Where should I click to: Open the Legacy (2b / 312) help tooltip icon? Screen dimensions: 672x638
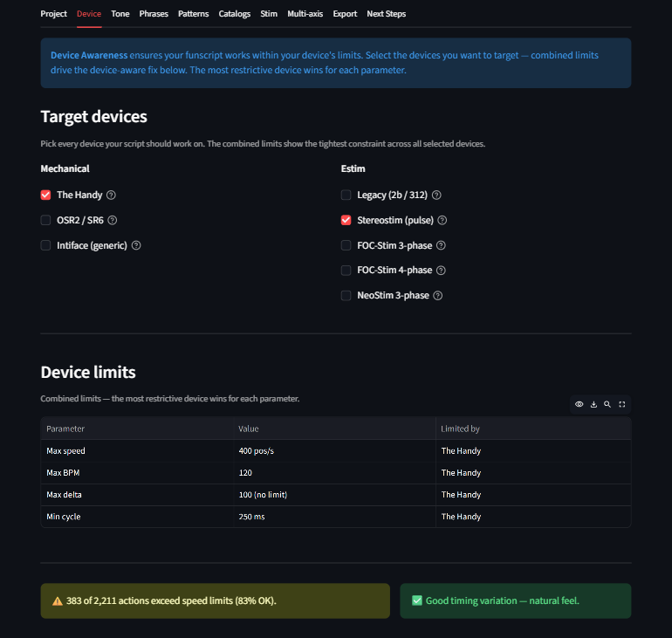pyautogui.click(x=436, y=196)
